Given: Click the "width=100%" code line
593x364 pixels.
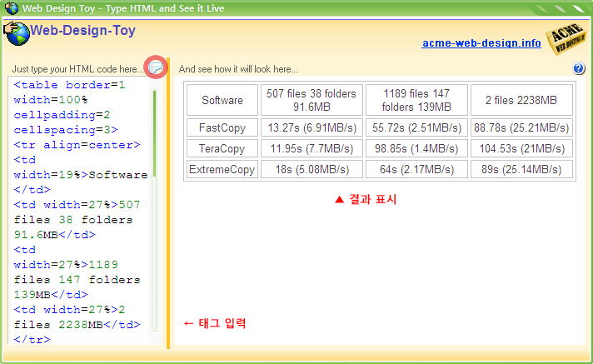Looking at the screenshot, I should point(51,100).
